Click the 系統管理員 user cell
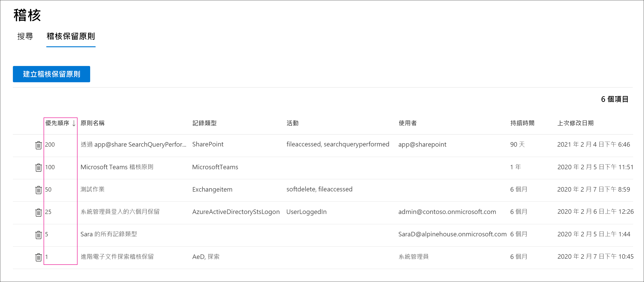This screenshot has height=282, width=644. 414,257
